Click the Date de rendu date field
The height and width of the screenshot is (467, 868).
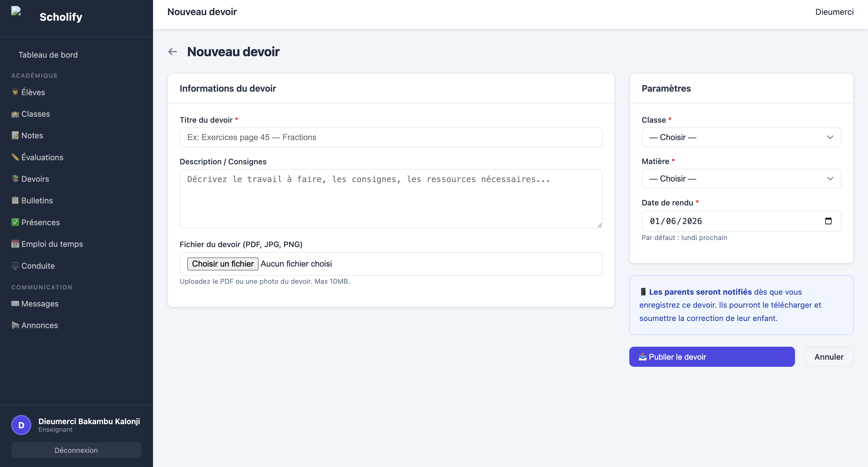coord(741,221)
